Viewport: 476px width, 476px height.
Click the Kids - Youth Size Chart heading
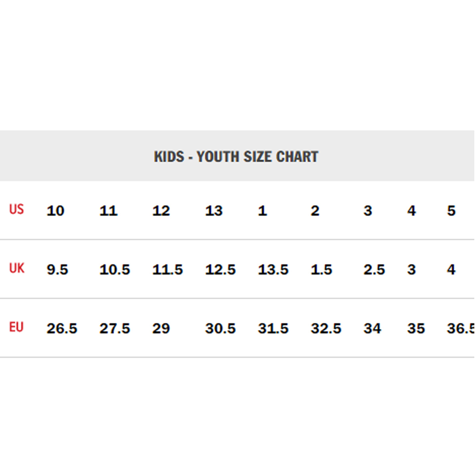click(x=236, y=157)
